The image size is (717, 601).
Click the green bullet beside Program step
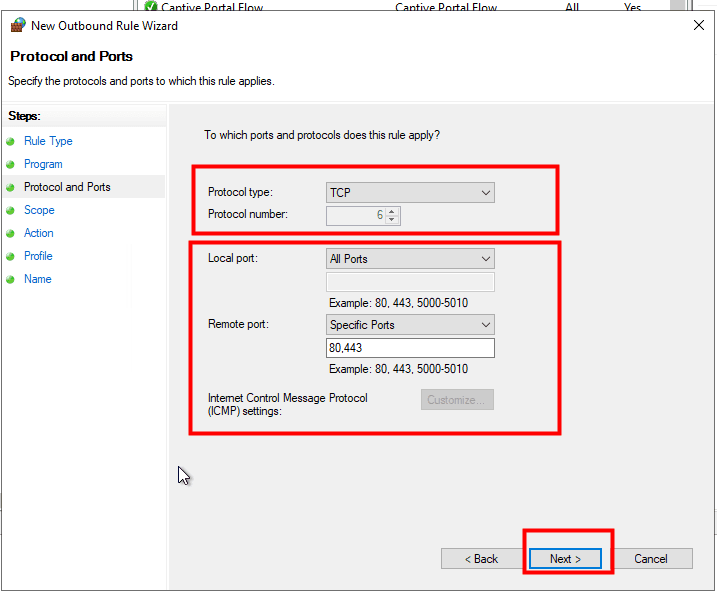coord(11,164)
